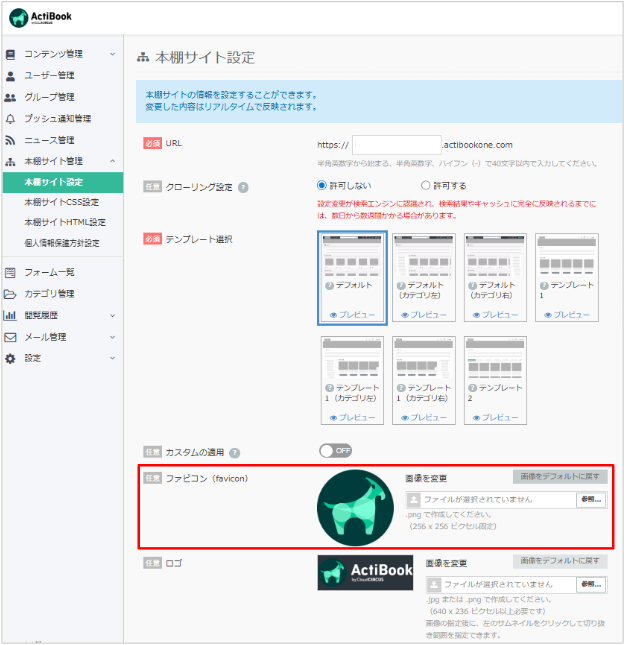
Task: Select the 許可しない radio button
Action: [x=322, y=185]
